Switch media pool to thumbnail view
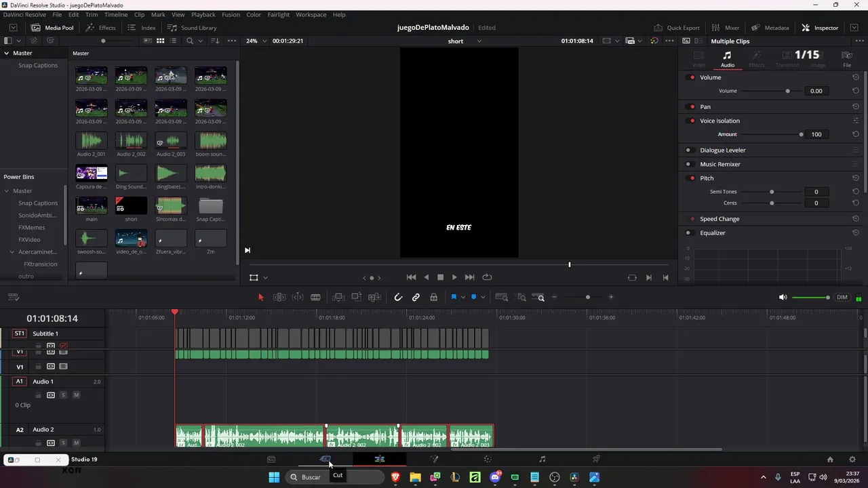The image size is (868, 488). point(161,41)
